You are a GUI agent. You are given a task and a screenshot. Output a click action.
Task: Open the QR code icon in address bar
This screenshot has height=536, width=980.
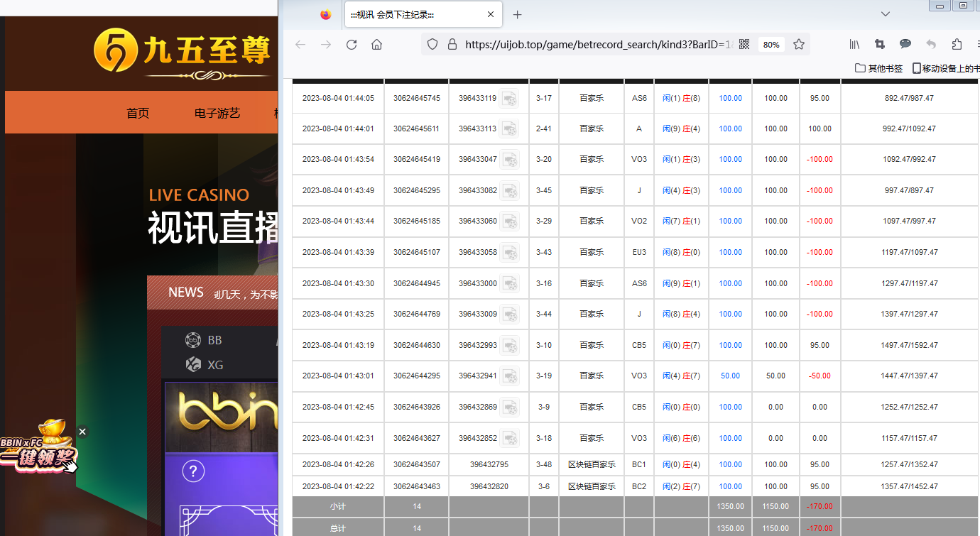[744, 45]
